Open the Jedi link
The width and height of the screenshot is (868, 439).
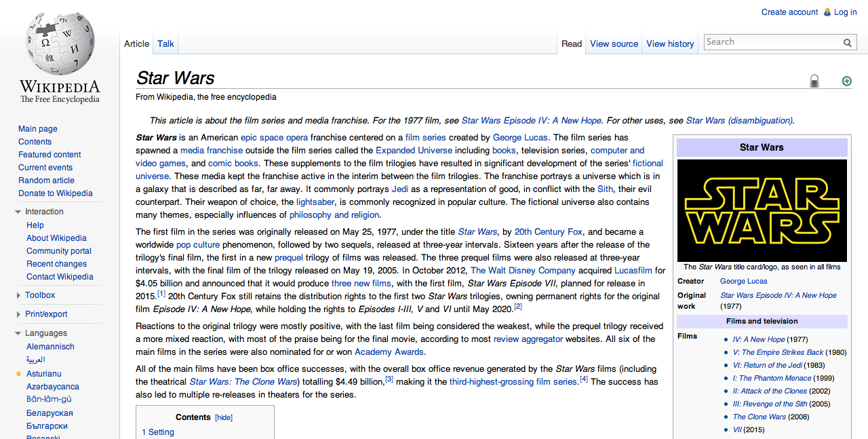tap(400, 189)
